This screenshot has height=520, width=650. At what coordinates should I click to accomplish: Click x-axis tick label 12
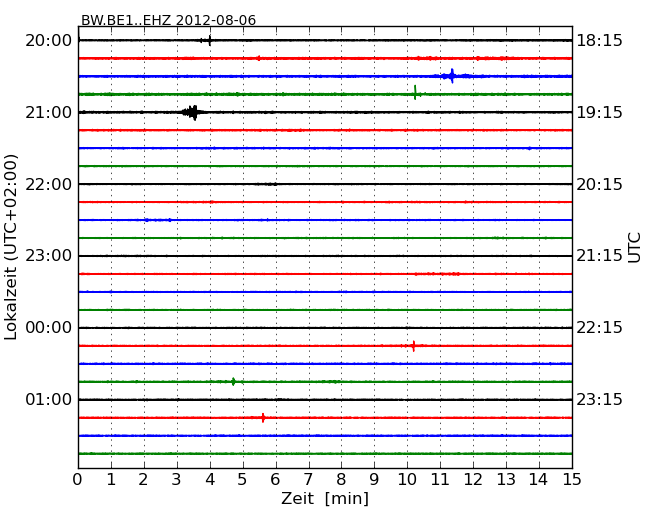tap(473, 479)
